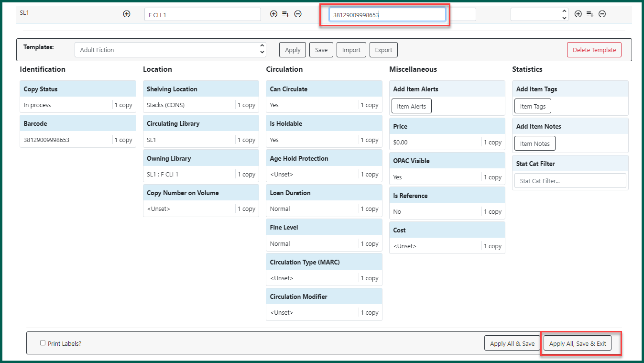Click add-multiple list icon after the part selector
Screen dimensions: 644x363
click(590, 14)
